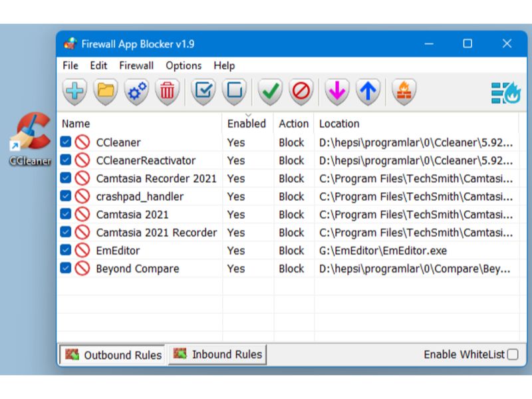The image size is (532, 399).
Task: Uncheck the CCleaner rule checkbox
Action: pyautogui.click(x=65, y=142)
